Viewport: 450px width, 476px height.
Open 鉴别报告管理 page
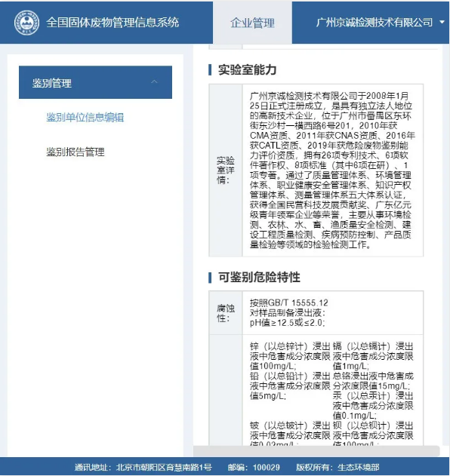pyautogui.click(x=76, y=152)
